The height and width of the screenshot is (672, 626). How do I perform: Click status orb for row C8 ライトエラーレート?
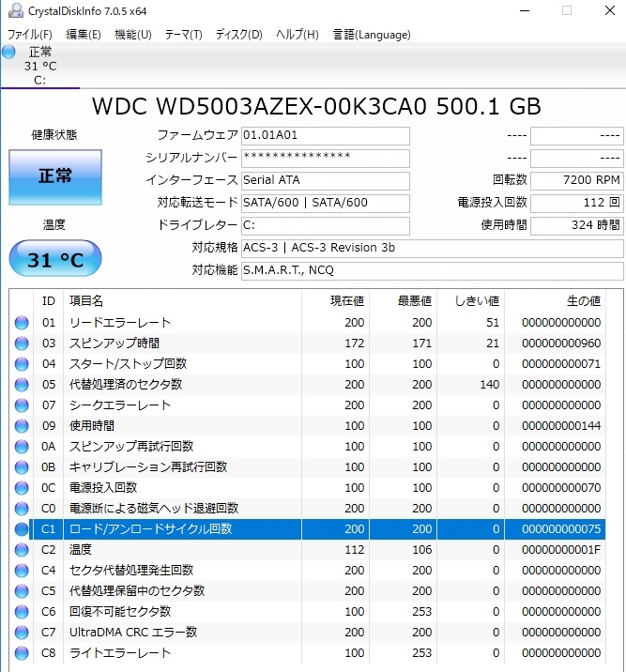click(22, 653)
